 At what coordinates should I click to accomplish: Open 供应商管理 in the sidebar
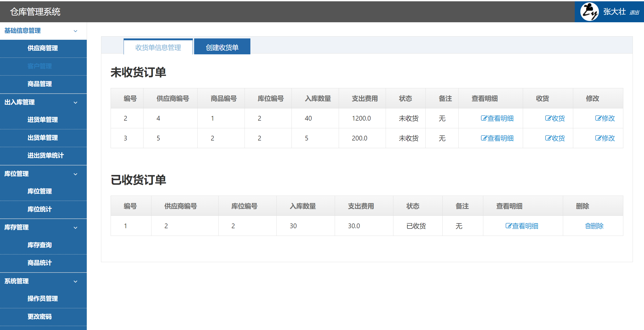(43, 48)
